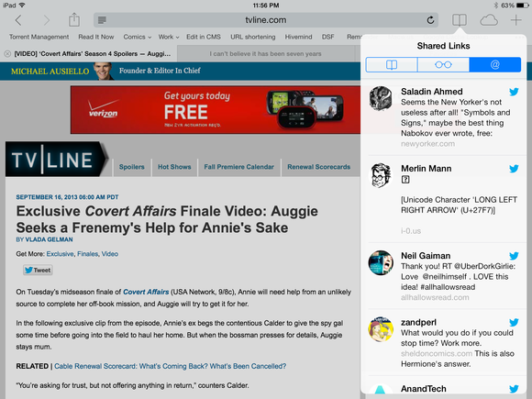Screen dimensions: 532x399
Task: Open Fall Premiere Calendar tab
Action: tap(238, 167)
